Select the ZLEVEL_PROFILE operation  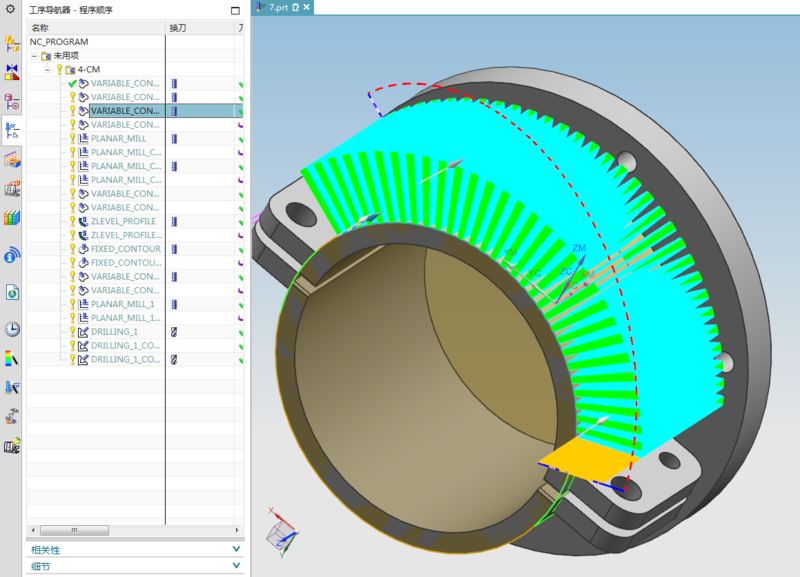[x=122, y=221]
